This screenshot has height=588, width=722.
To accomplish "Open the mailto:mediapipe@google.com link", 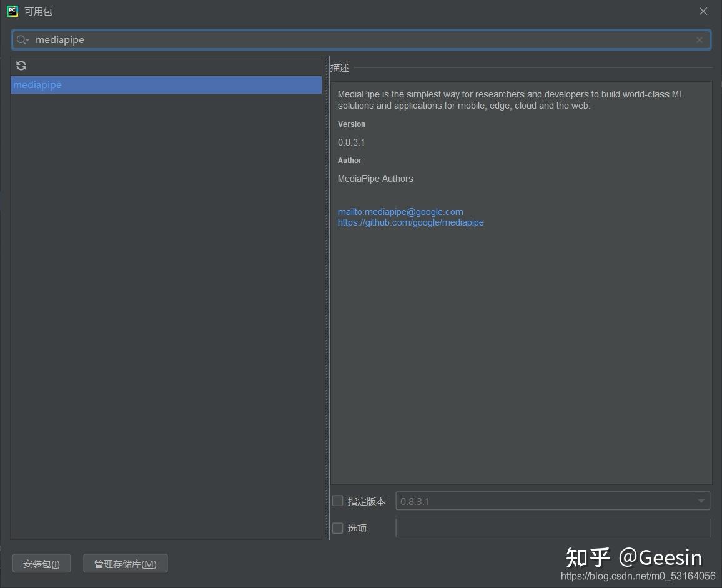I will pos(400,211).
